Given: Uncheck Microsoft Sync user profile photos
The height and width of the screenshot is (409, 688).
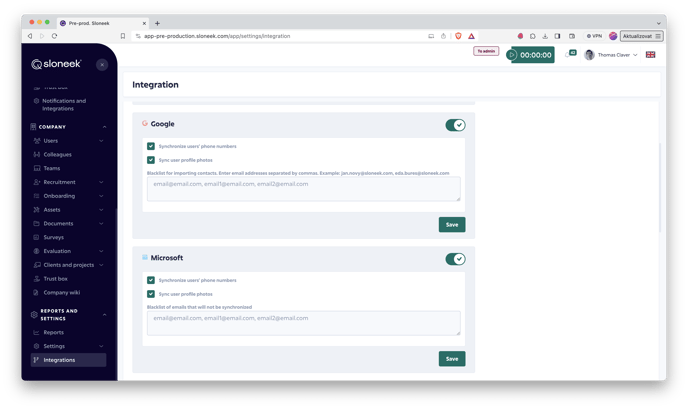Looking at the screenshot, I should click(151, 294).
